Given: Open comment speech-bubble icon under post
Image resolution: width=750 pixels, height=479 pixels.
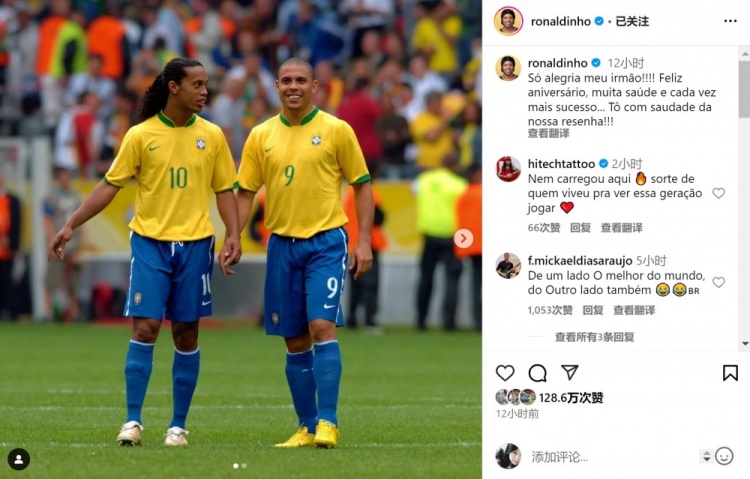Looking at the screenshot, I should point(537,373).
